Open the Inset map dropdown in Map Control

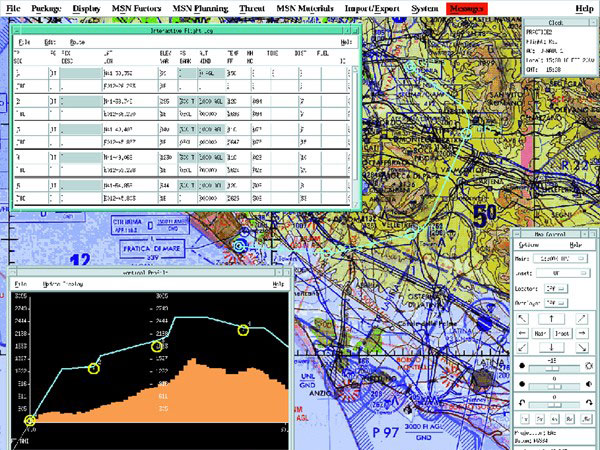click(x=562, y=273)
